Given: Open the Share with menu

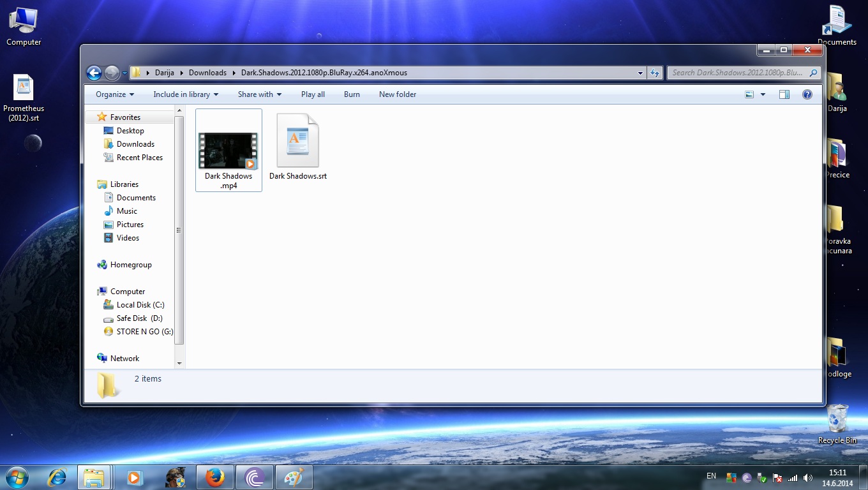Looking at the screenshot, I should 260,94.
